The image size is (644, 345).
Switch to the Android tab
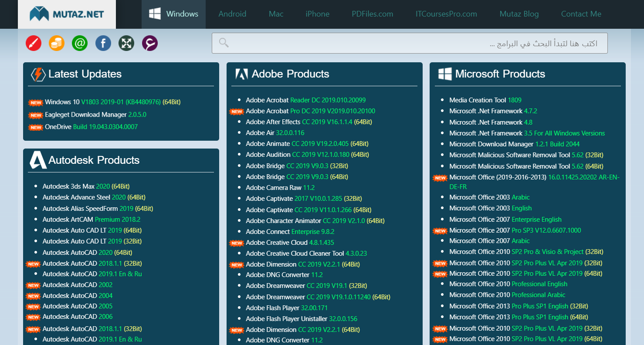coord(232,14)
